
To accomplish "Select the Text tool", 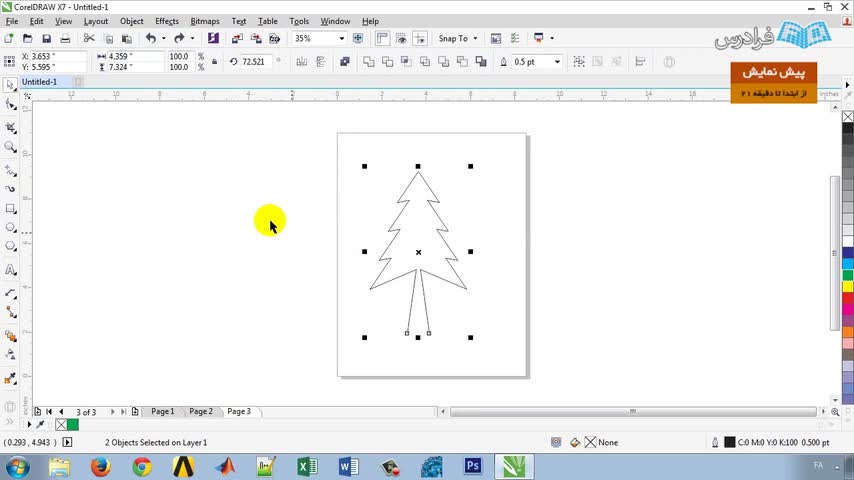I will [x=10, y=270].
